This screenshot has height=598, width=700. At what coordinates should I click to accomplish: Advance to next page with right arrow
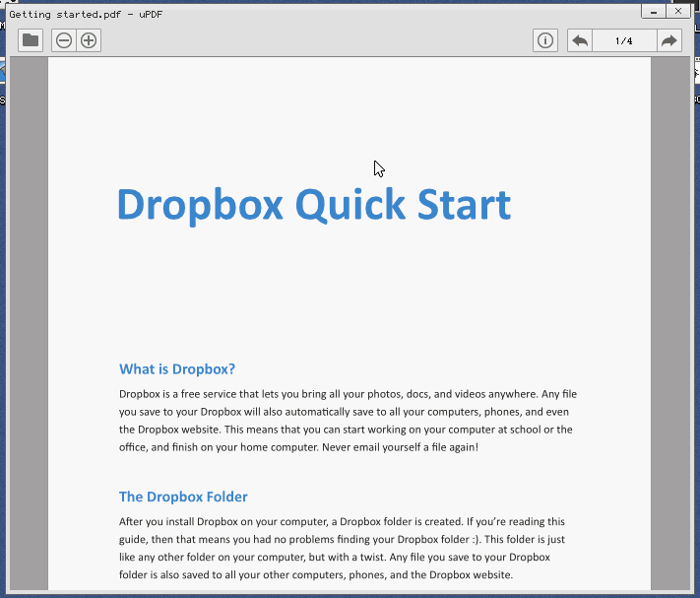pos(668,40)
